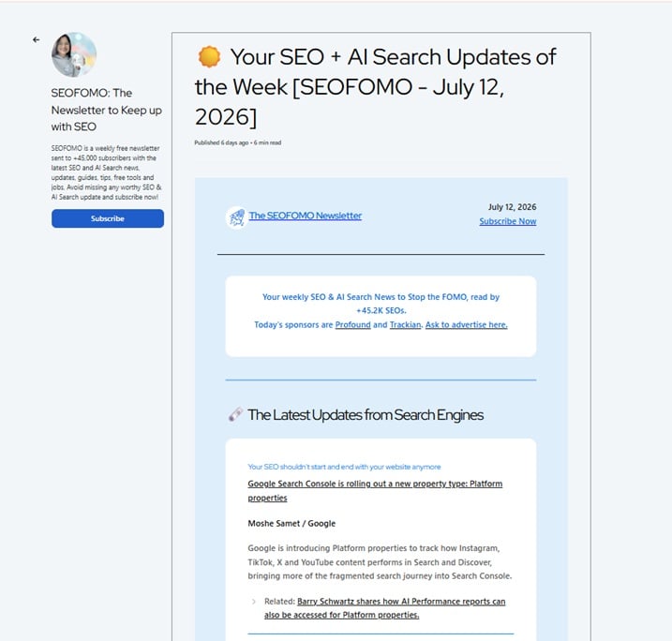Open the Profound sponsor link

pos(352,325)
